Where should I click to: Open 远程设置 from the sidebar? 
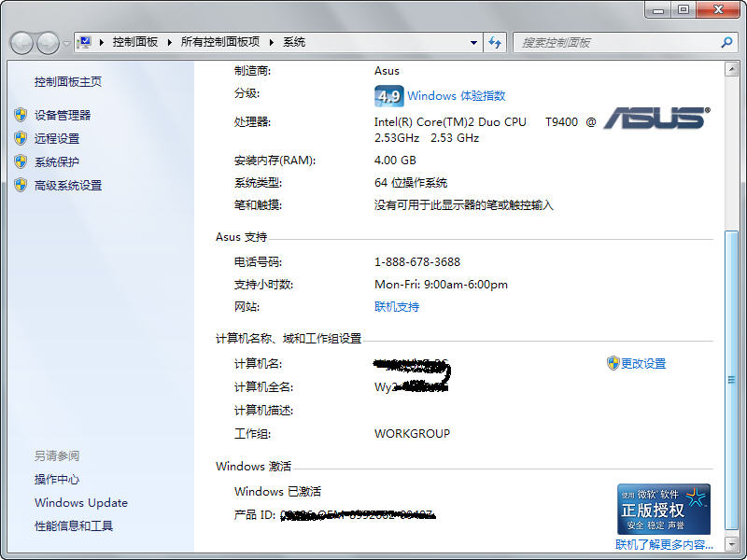[x=57, y=138]
